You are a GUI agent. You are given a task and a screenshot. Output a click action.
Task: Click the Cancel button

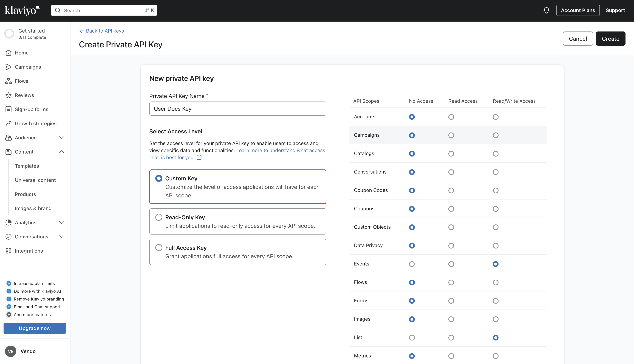[578, 39]
